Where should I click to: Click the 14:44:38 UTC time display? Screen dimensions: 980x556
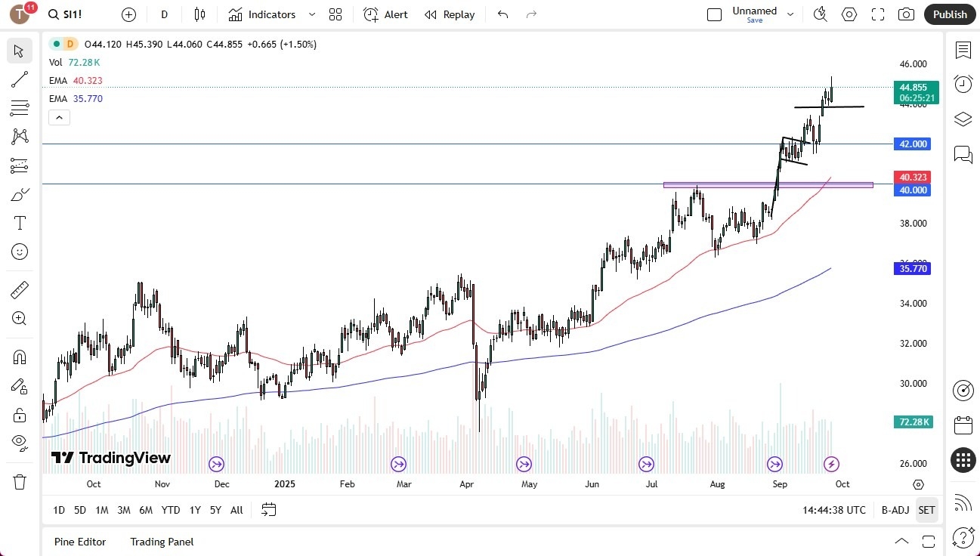tap(833, 510)
